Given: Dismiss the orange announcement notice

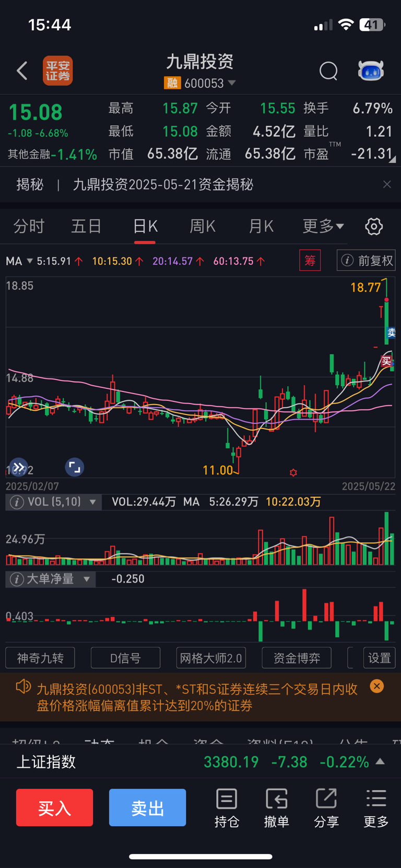Looking at the screenshot, I should [376, 686].
